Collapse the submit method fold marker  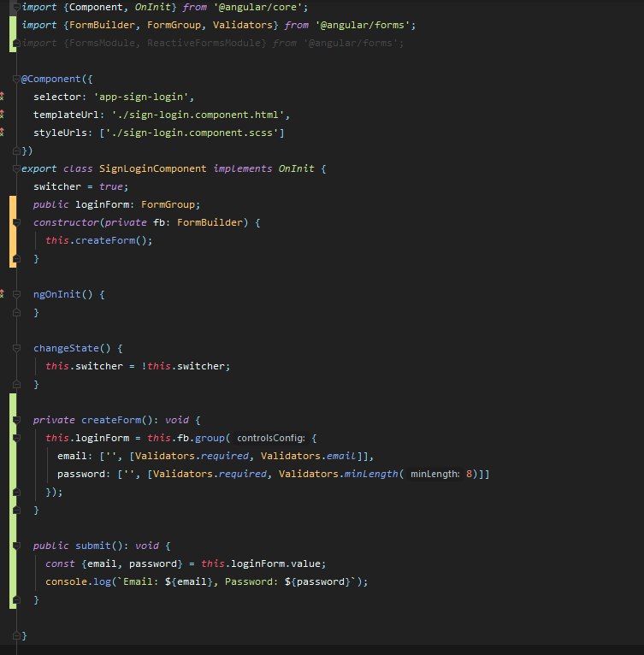[x=17, y=546]
